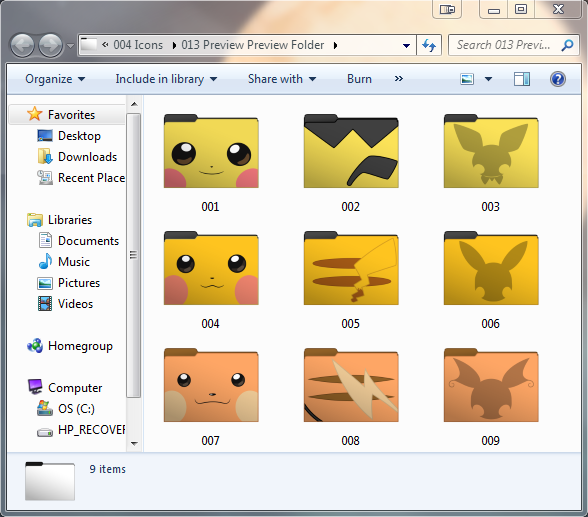Expand the arrow after 013 Preview Preview Folder
588x517 pixels.
336,45
